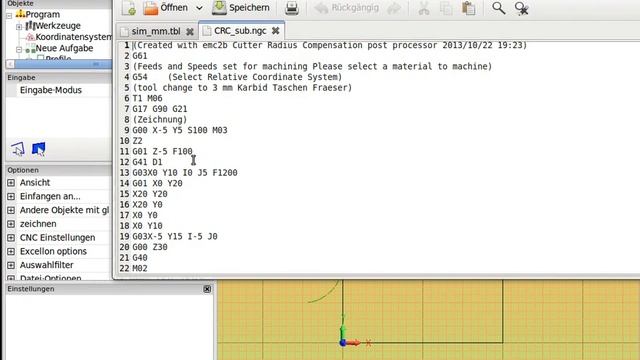Screen dimensions: 640x360
Task: Expand the Auswahlfilter options group
Action: click(11, 265)
